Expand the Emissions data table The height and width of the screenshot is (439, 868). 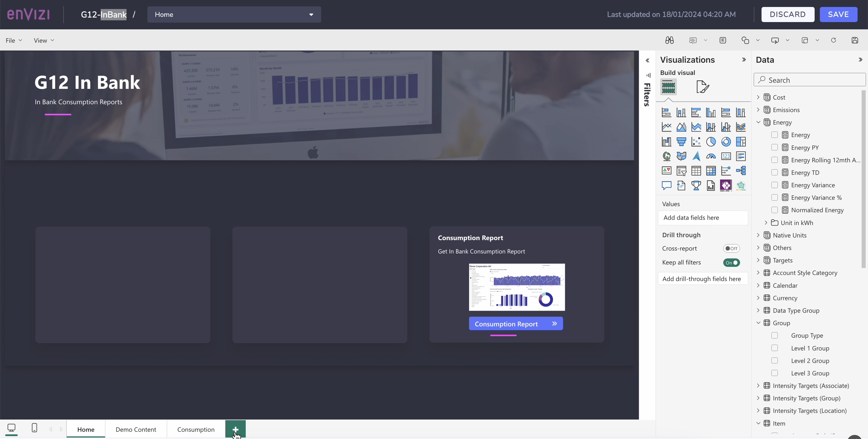pos(758,109)
